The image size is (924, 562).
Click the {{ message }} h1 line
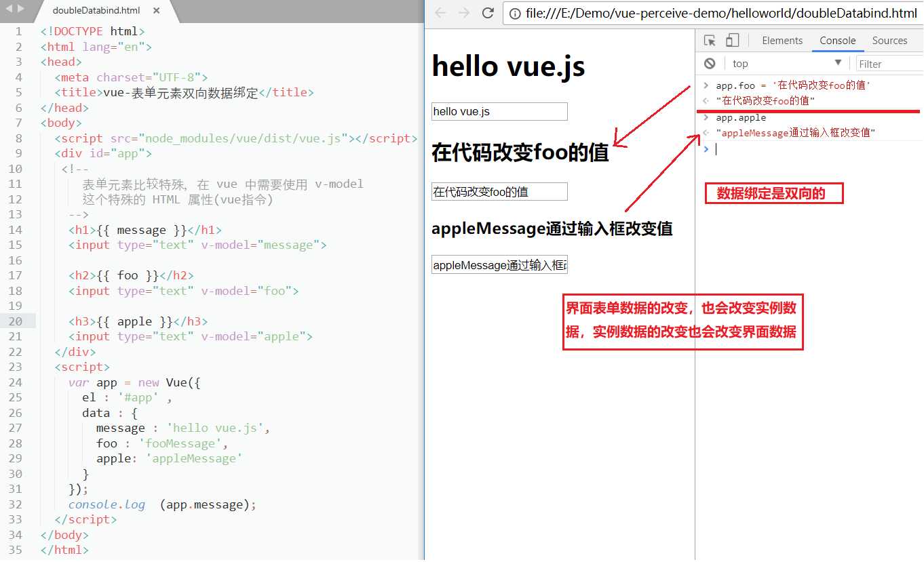(x=145, y=230)
